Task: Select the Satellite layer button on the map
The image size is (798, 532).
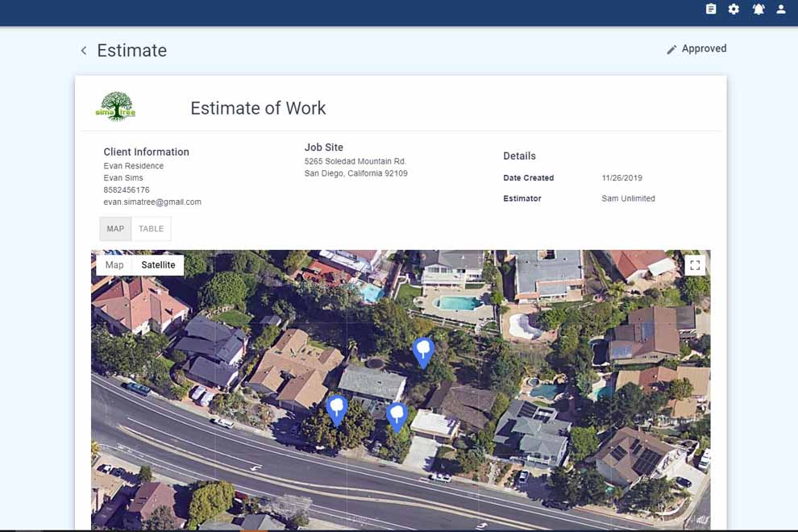Action: [158, 264]
